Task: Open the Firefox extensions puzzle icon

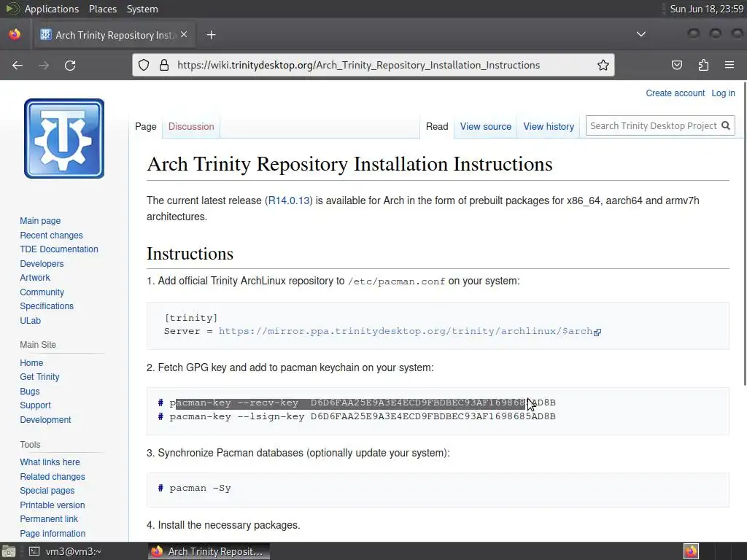Action: pos(703,65)
